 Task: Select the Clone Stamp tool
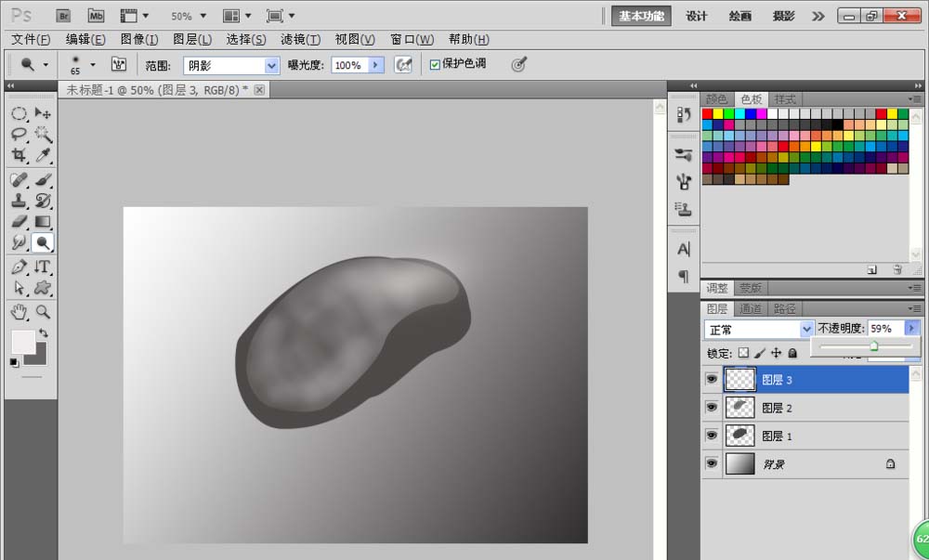[19, 201]
